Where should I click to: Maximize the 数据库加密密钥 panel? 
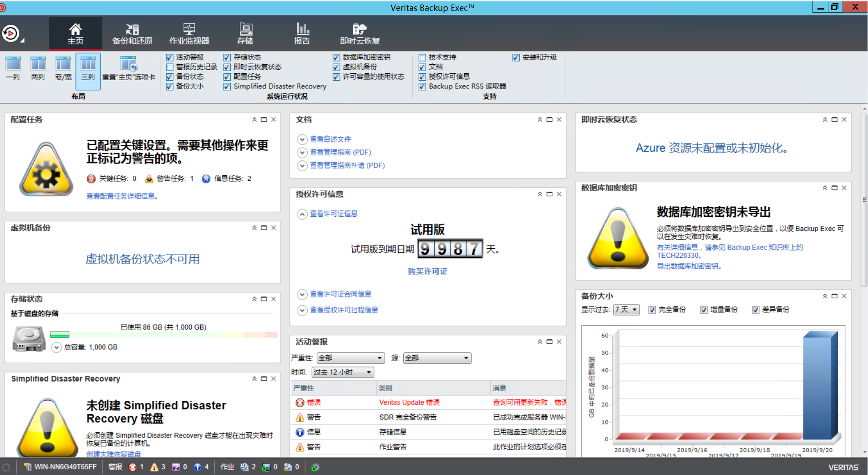tap(834, 188)
